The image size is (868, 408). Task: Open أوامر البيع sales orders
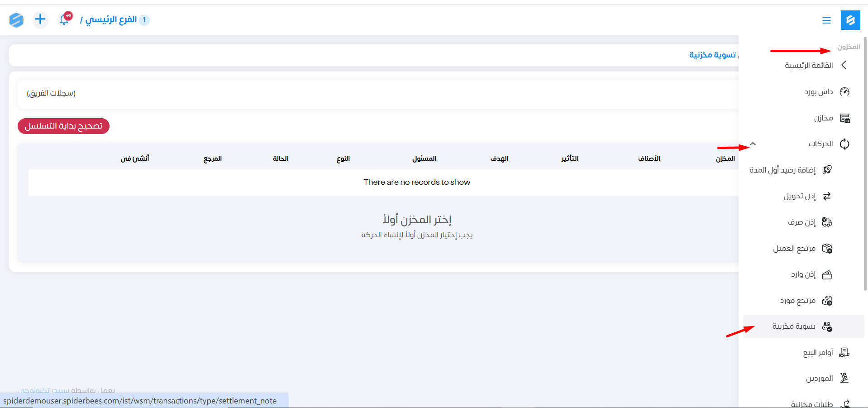[x=818, y=353]
